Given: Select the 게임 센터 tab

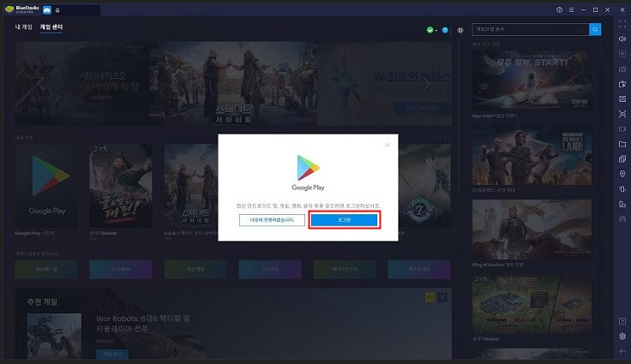Looking at the screenshot, I should (x=51, y=28).
